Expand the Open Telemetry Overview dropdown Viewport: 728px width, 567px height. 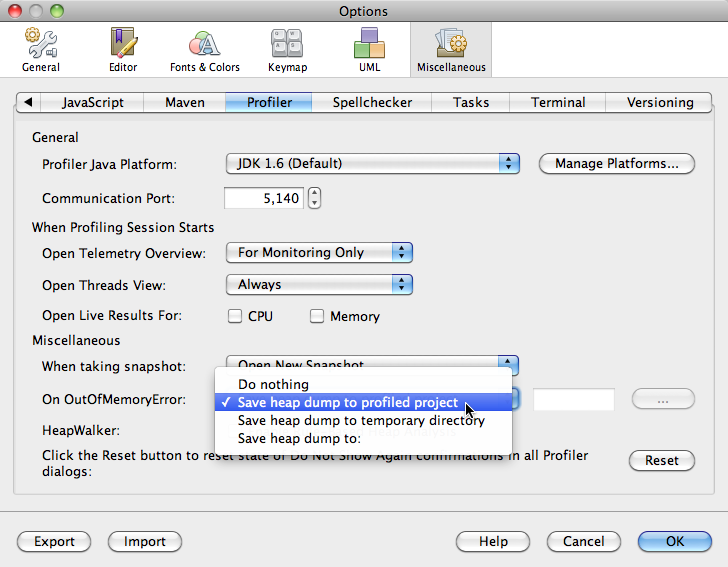click(x=319, y=253)
